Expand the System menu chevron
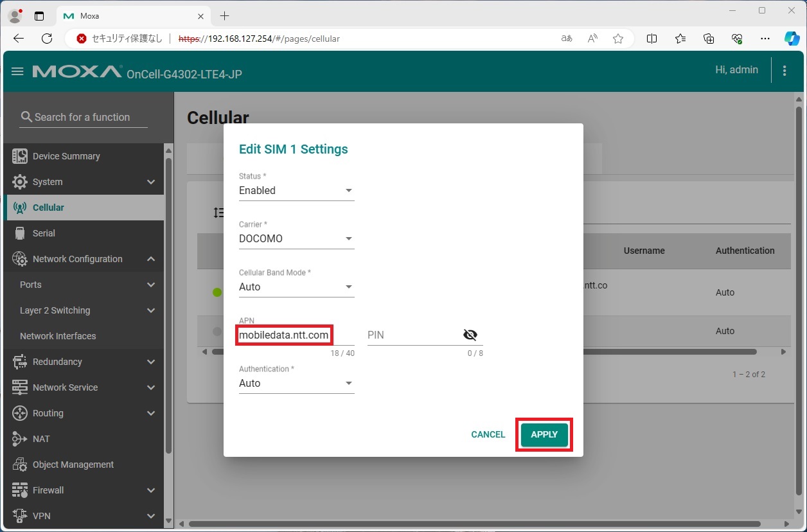 (x=151, y=182)
